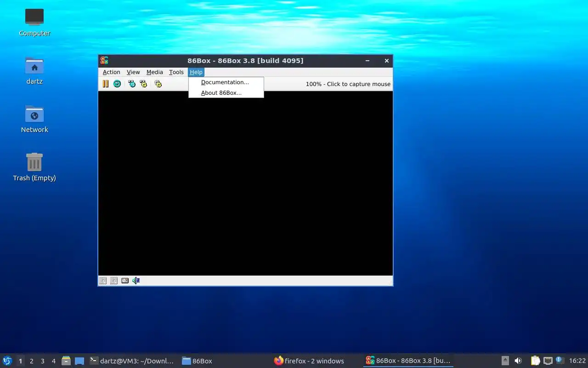Open the Computer desktop icon
This screenshot has height=368, width=588.
34,22
